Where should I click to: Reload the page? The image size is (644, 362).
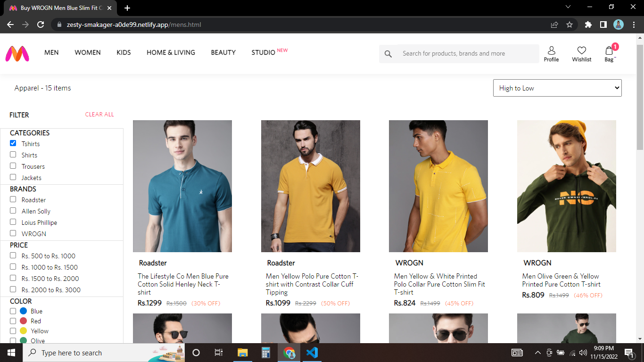click(x=41, y=25)
